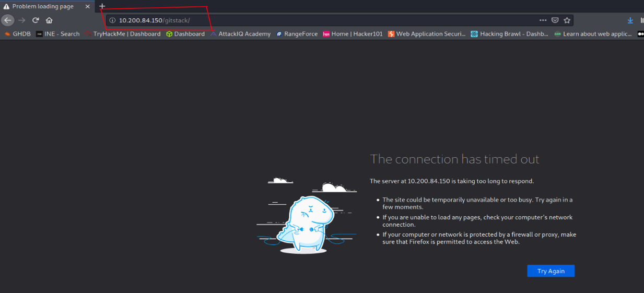The image size is (644, 293).
Task: Open the Downloads panel
Action: (x=630, y=20)
